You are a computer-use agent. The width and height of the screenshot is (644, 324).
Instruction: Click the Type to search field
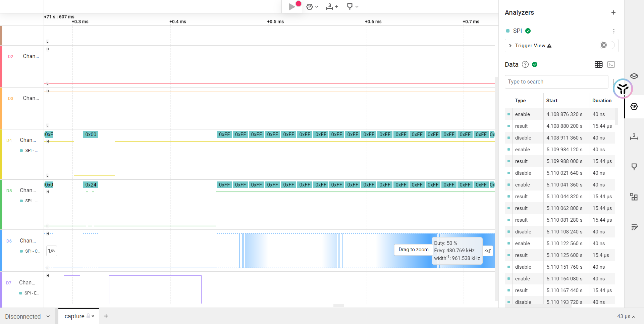click(556, 82)
